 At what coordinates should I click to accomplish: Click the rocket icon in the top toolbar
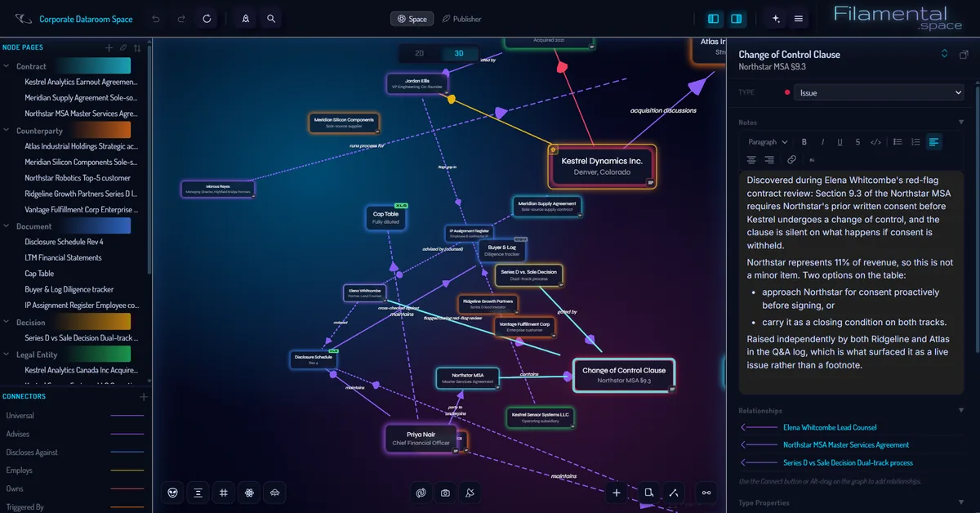(246, 19)
